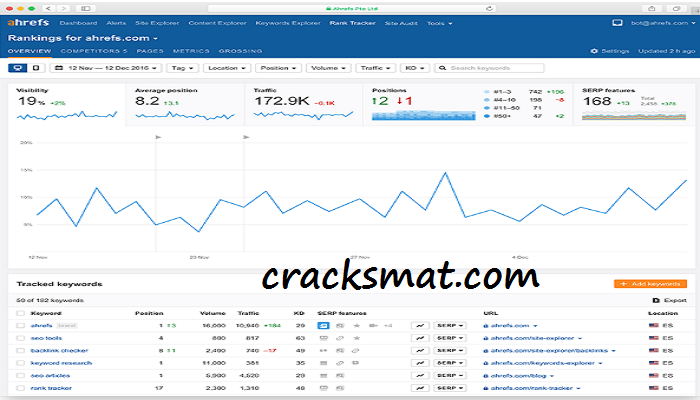This screenshot has width=700, height=400.
Task: Click the Export icon
Action: 655,300
